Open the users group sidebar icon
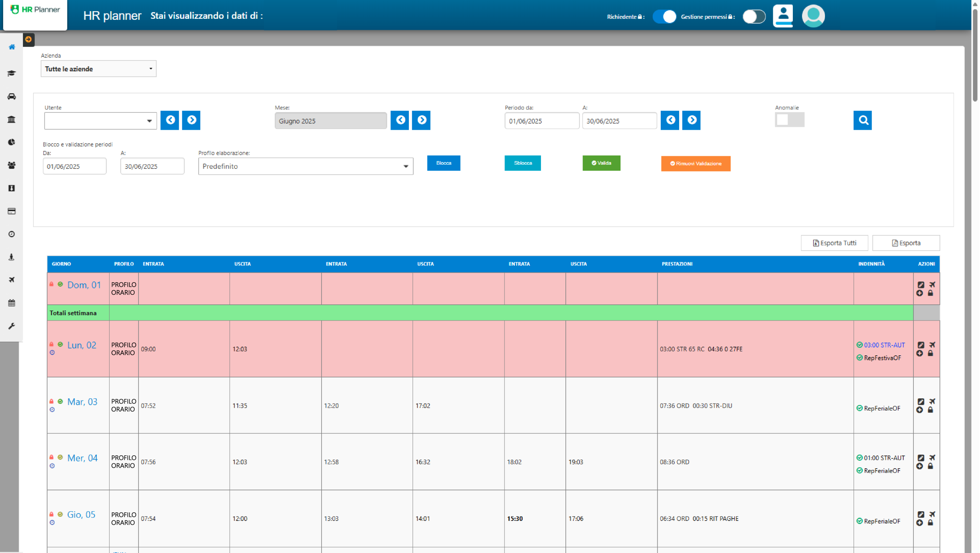This screenshot has height=553, width=980. [11, 165]
